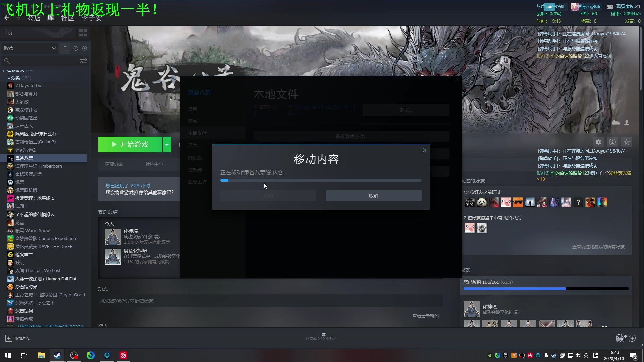Click the game info icon
The image size is (644, 362).
pos(612,142)
